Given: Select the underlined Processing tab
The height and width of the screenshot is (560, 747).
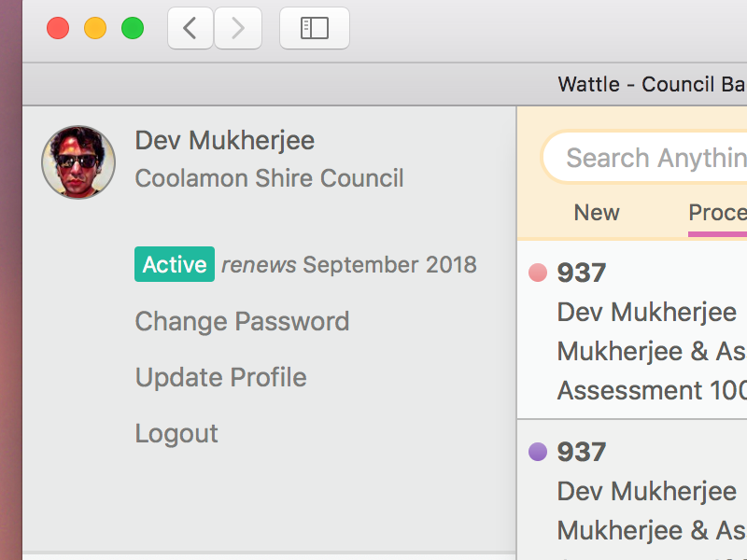Looking at the screenshot, I should tap(717, 213).
